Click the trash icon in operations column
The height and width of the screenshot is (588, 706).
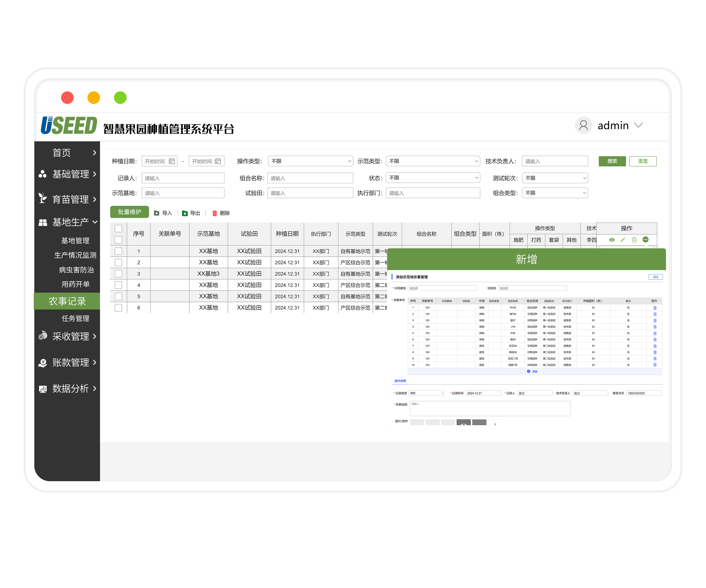tap(634, 240)
